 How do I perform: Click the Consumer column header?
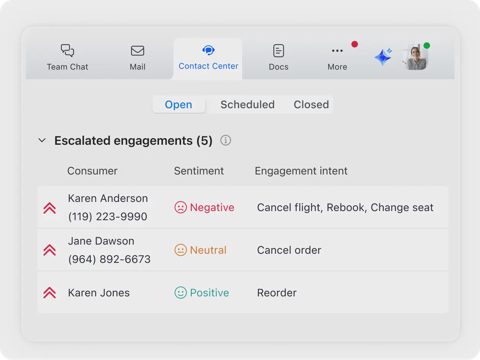(x=92, y=171)
